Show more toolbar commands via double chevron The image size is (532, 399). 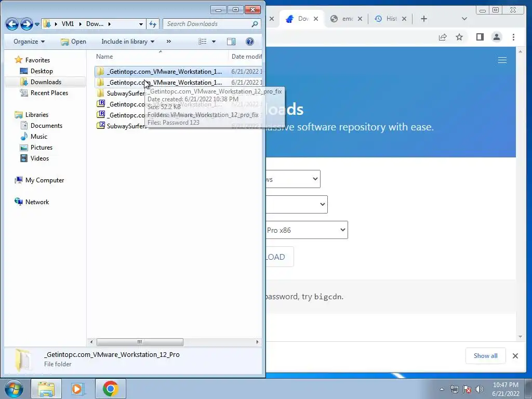pos(169,42)
